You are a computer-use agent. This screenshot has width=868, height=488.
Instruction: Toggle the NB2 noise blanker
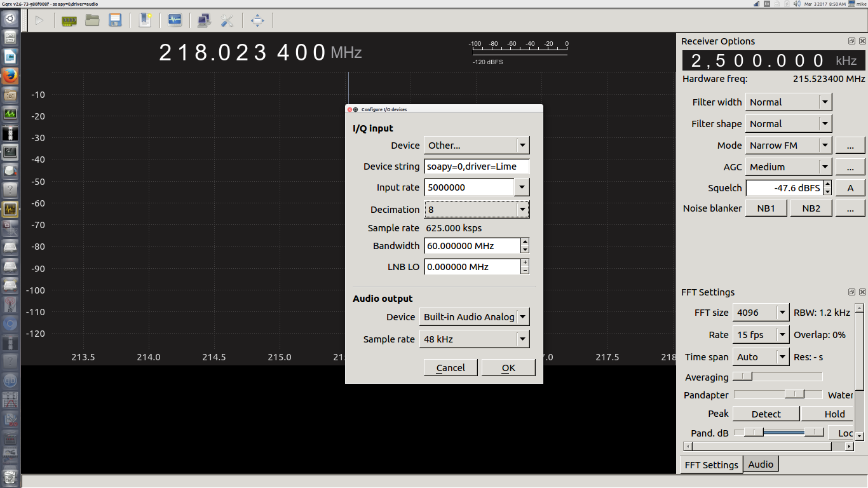point(811,208)
